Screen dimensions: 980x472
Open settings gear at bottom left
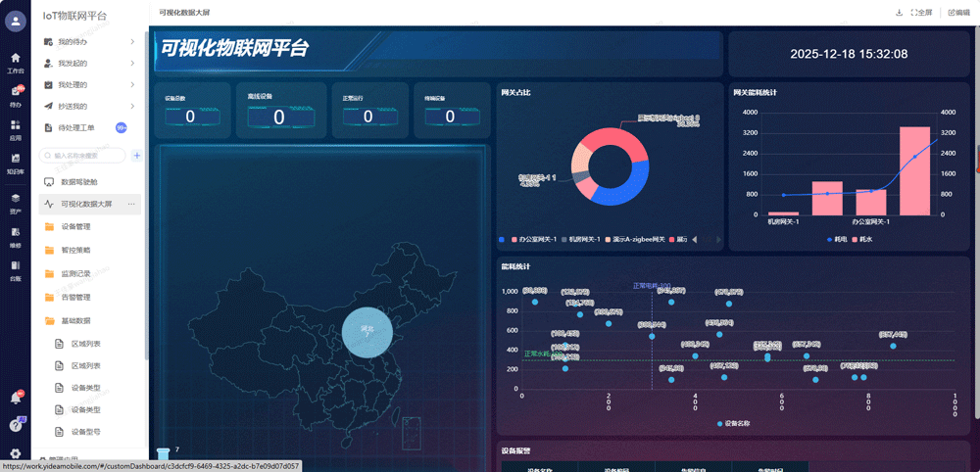(x=15, y=453)
